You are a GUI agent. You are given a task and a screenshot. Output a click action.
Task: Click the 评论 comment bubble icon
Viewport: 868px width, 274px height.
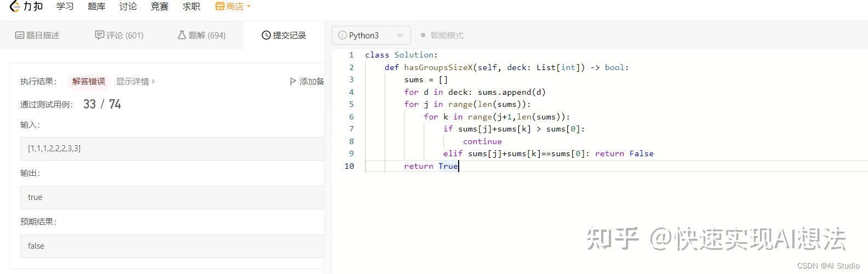coord(99,35)
